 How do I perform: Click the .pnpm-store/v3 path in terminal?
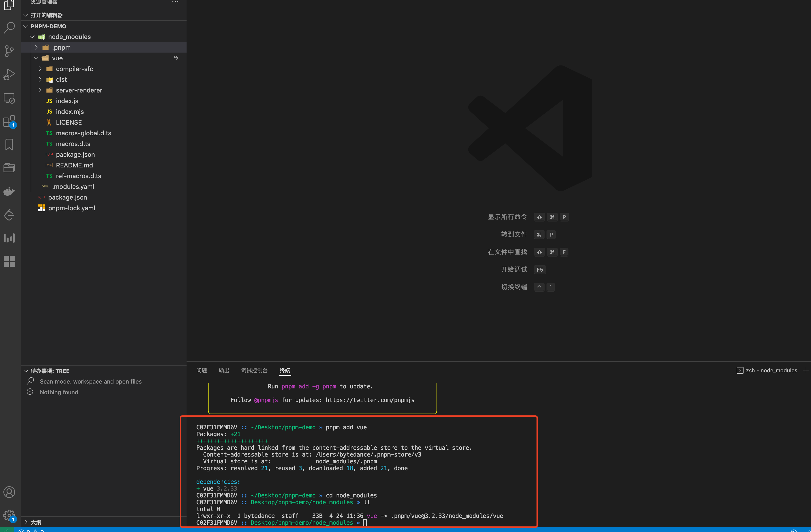coord(368,454)
